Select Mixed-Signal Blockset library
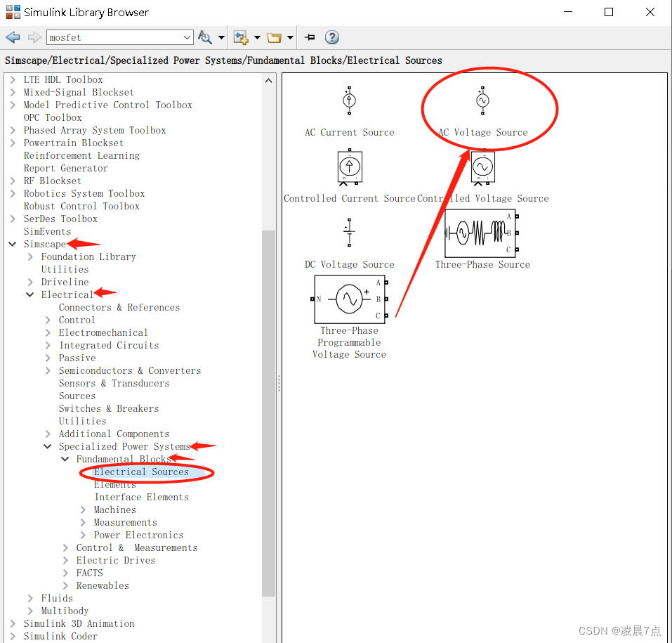 tap(79, 92)
